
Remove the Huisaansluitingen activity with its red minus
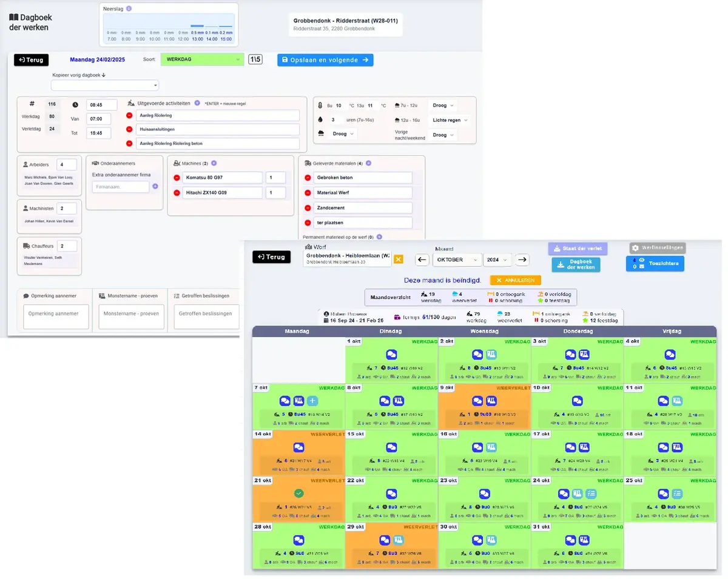coord(129,130)
